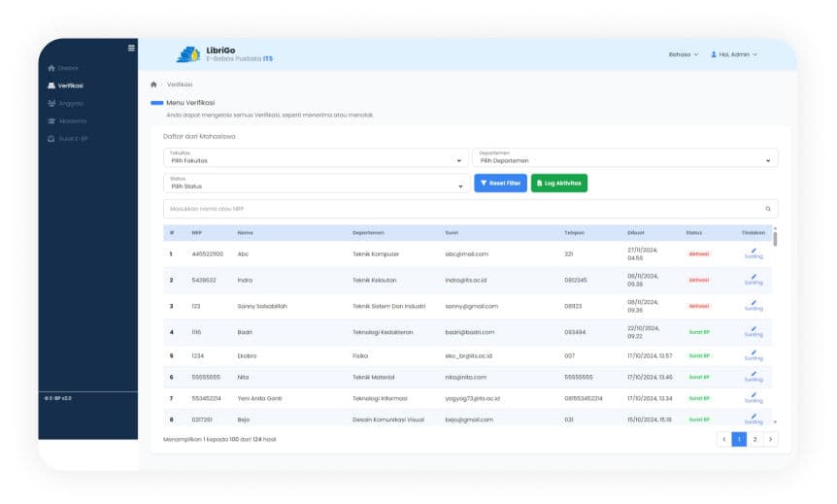Screen dimensions: 837x504
Task: Click the admin user profile icon
Action: pyautogui.click(x=714, y=54)
